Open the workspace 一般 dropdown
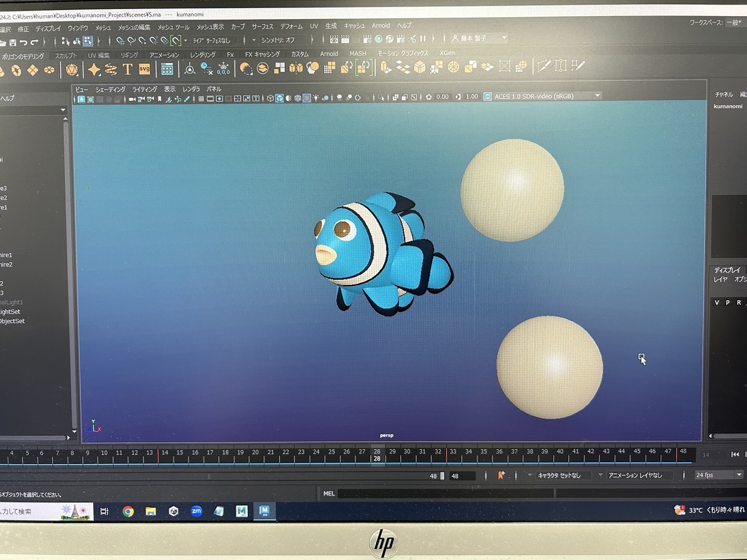Image resolution: width=747 pixels, height=560 pixels. click(734, 22)
